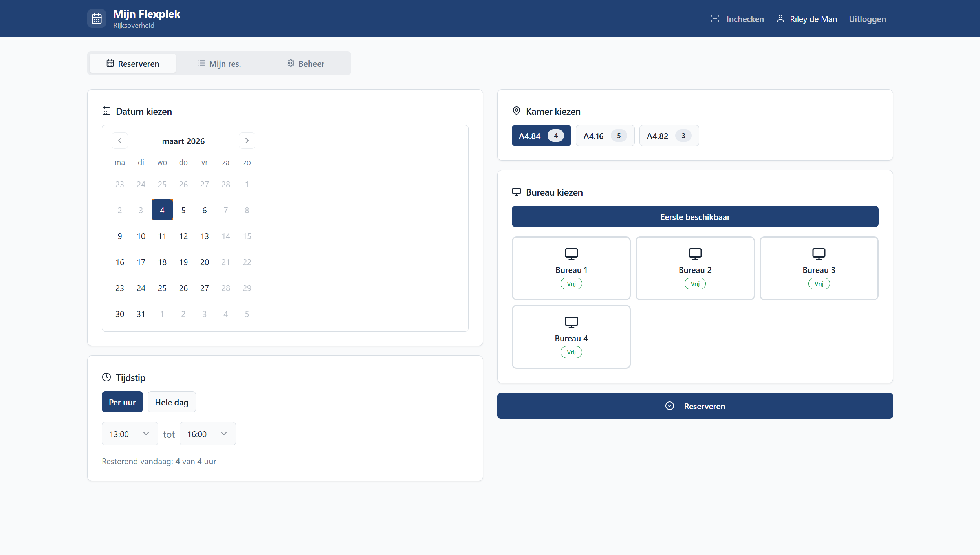Click the Uitloggen link
This screenshot has width=980, height=555.
pos(867,19)
